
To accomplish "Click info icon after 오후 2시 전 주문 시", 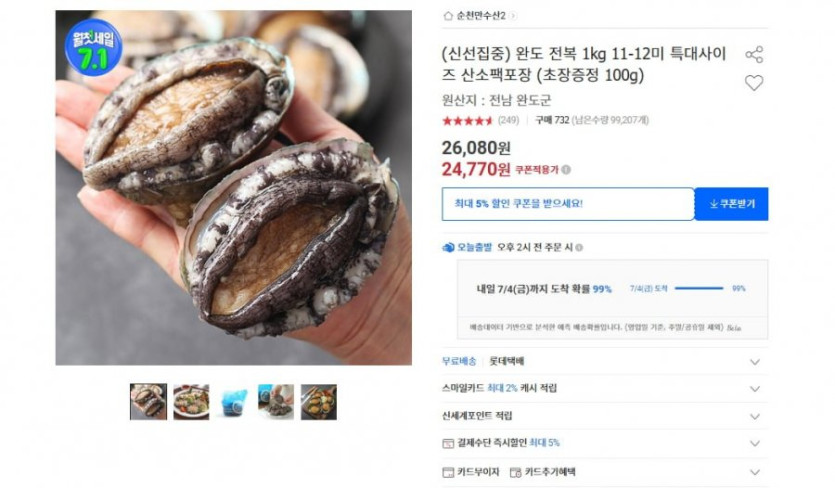I will click(579, 247).
